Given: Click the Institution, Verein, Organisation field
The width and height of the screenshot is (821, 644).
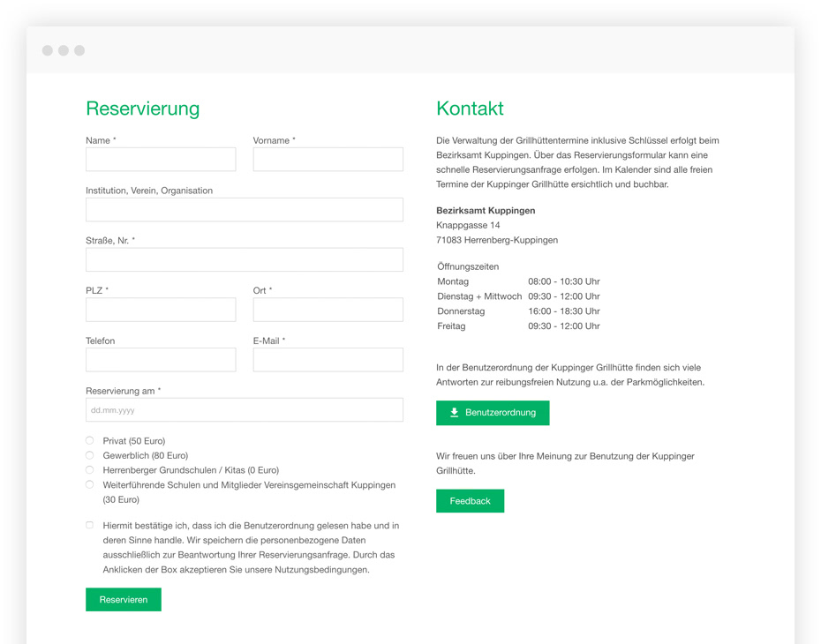Looking at the screenshot, I should [x=245, y=209].
